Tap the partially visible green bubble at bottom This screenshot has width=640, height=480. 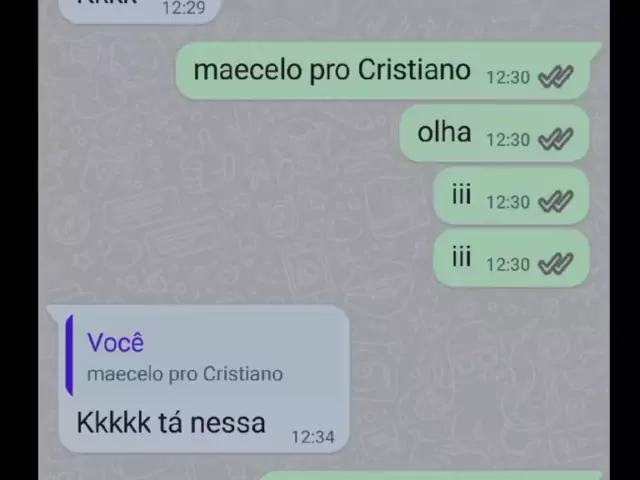click(x=431, y=476)
